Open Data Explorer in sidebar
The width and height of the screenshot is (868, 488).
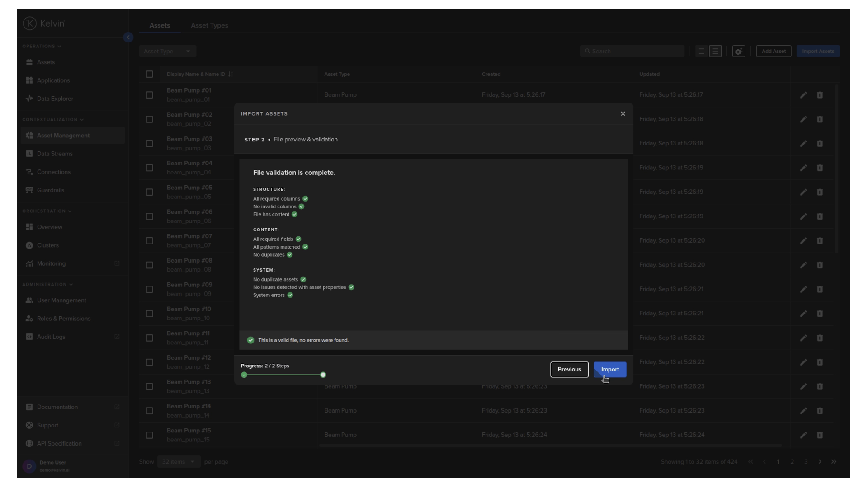[55, 99]
